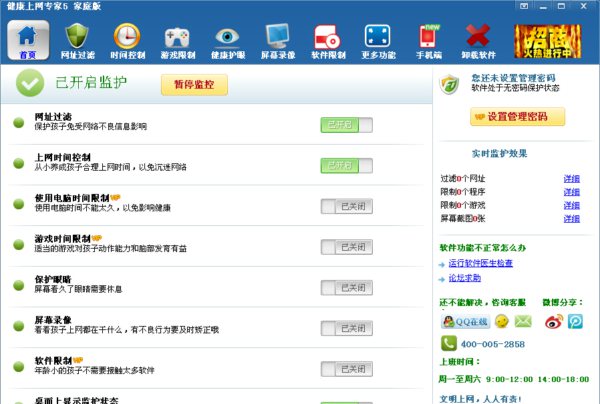Enable the 使用电脑时间限制 toggle

click(x=346, y=206)
